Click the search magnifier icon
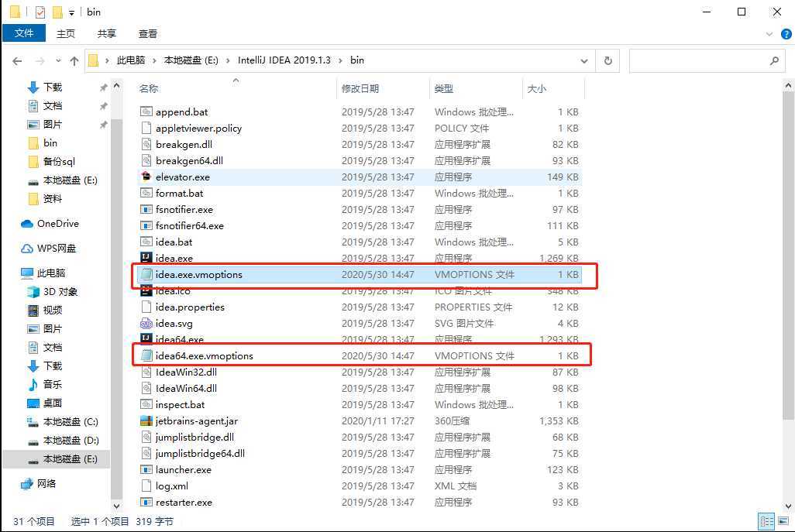This screenshot has width=795, height=532. (774, 61)
